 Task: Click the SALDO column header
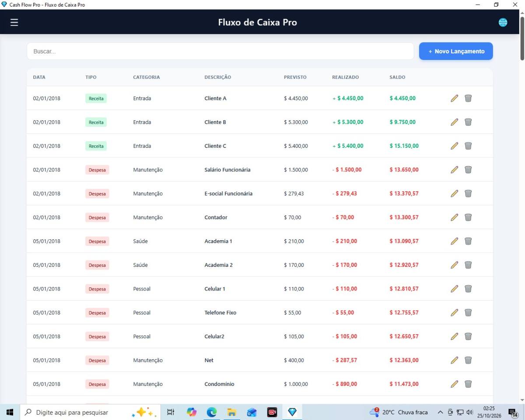pos(397,77)
